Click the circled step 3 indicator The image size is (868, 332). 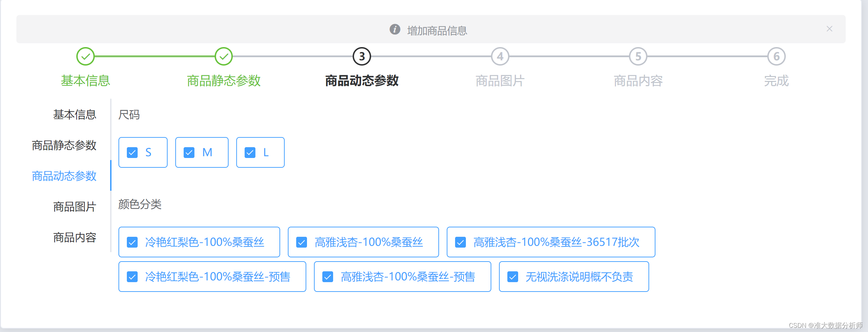[x=361, y=56]
